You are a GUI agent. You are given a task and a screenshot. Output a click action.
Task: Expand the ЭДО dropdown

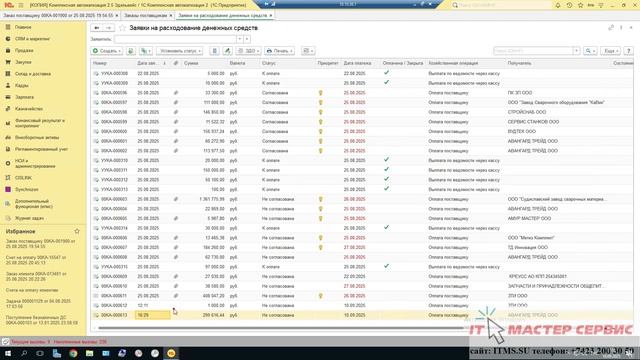click(249, 51)
